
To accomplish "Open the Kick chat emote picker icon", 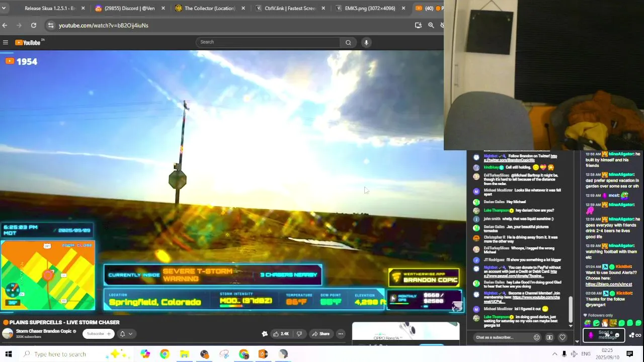I will (617, 335).
